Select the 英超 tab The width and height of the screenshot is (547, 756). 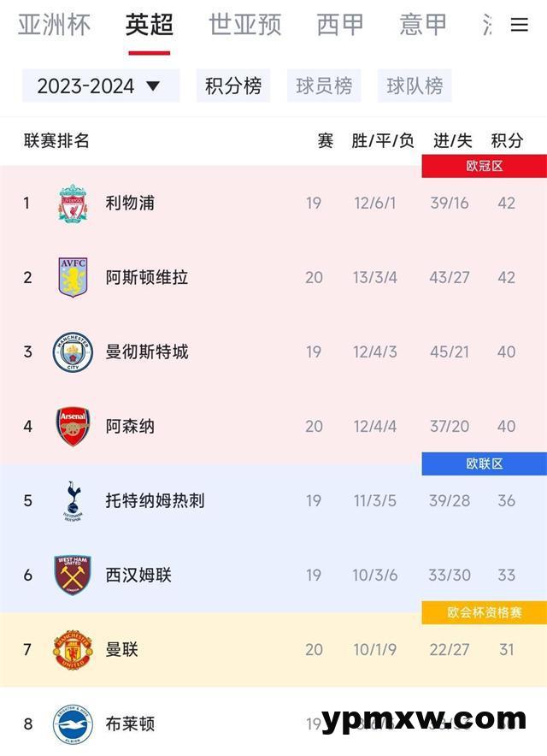coord(150,26)
